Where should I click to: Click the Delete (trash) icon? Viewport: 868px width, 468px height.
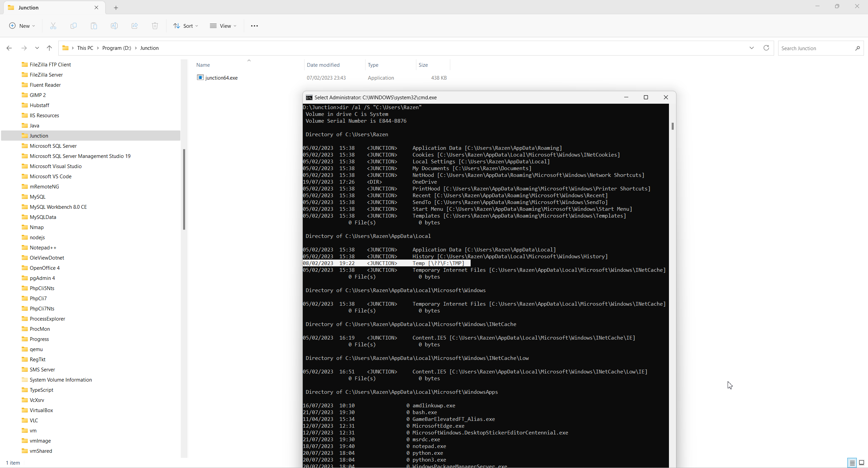click(x=155, y=25)
